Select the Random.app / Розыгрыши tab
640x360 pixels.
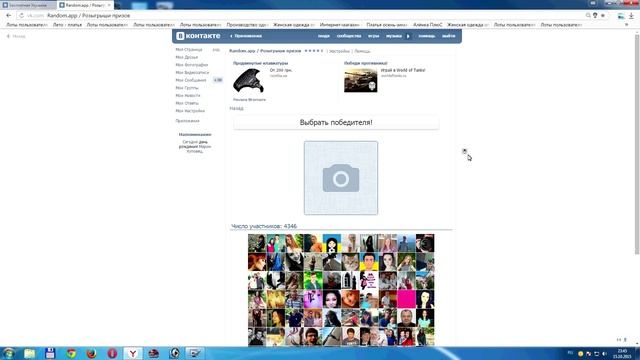85,5
